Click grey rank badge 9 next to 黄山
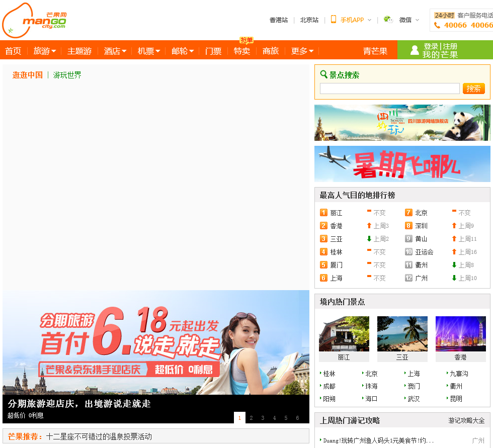This screenshot has width=493, height=448. point(408,239)
